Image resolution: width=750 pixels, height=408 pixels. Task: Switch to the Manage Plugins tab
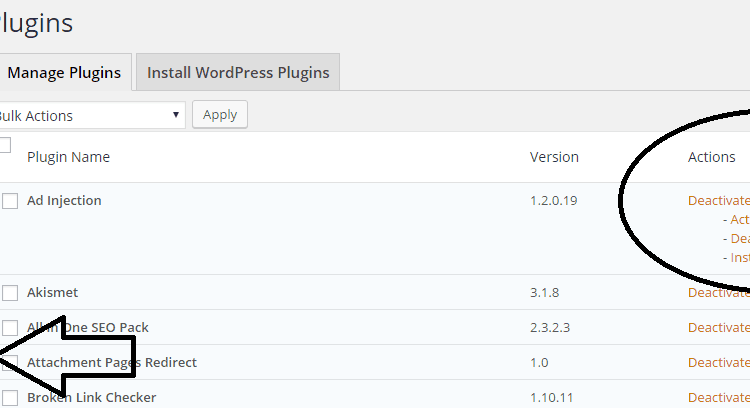[65, 72]
